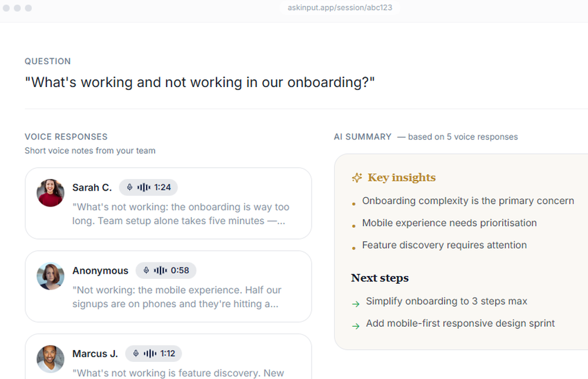Click the microphone icon in Sarah C.'s voice note

pyautogui.click(x=129, y=187)
